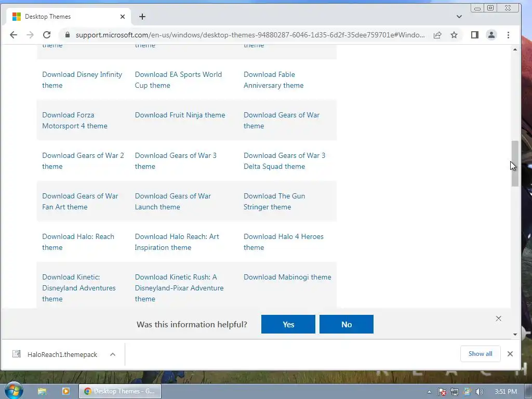Open Kinetic: Disneyland Adventures theme link
The height and width of the screenshot is (399, 532).
(x=79, y=288)
